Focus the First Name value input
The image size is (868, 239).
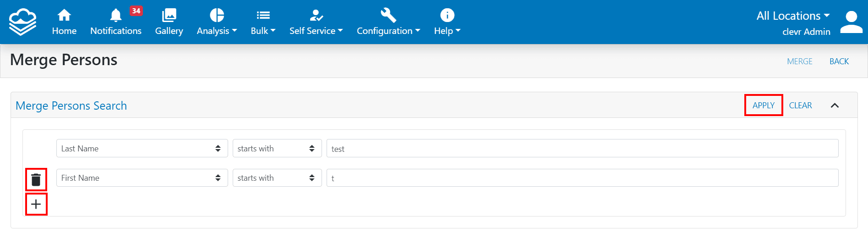582,178
